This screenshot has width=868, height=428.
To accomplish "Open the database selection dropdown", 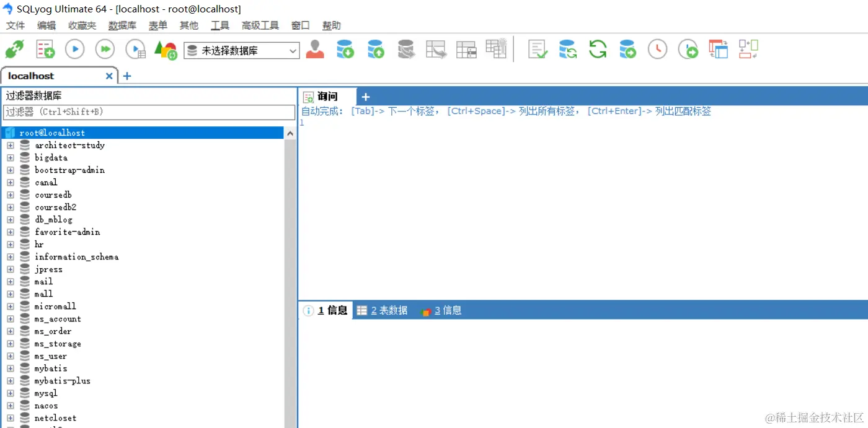I will [x=242, y=51].
